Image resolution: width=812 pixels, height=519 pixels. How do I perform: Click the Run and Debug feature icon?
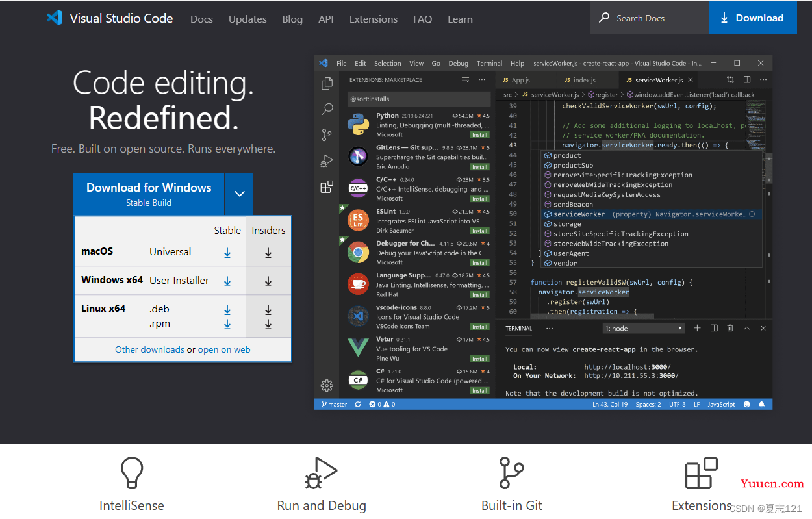point(322,473)
